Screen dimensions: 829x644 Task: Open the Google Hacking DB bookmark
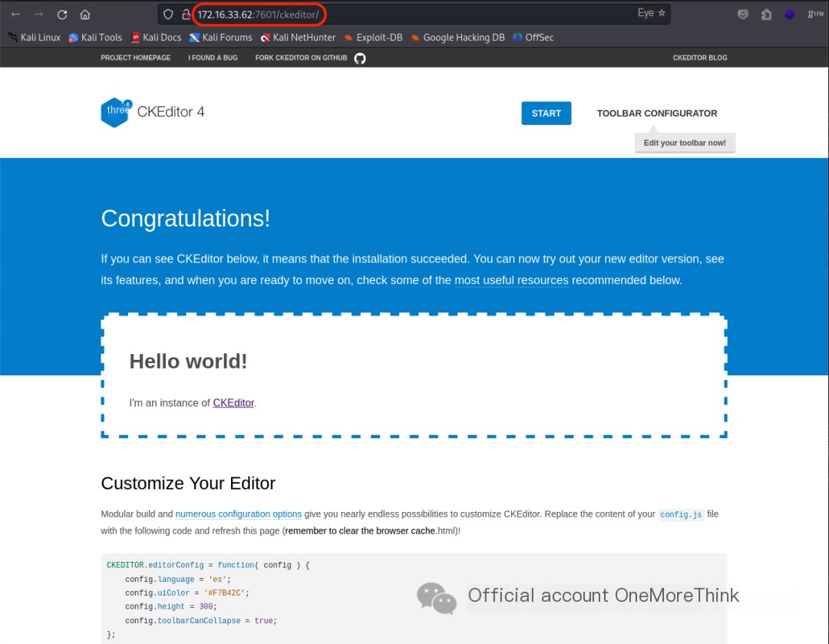click(457, 37)
